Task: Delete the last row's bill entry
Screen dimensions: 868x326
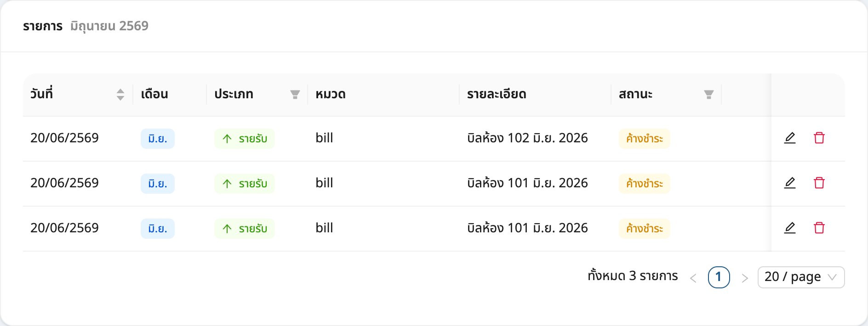Action: [x=819, y=228]
